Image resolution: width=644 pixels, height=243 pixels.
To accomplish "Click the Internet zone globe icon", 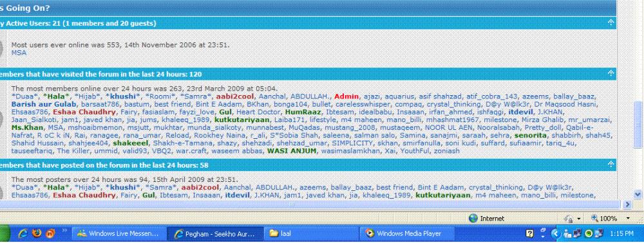I will (x=473, y=219).
